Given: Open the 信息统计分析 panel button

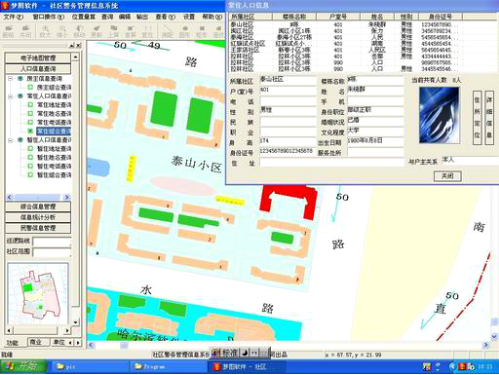Looking at the screenshot, I should 38,217.
